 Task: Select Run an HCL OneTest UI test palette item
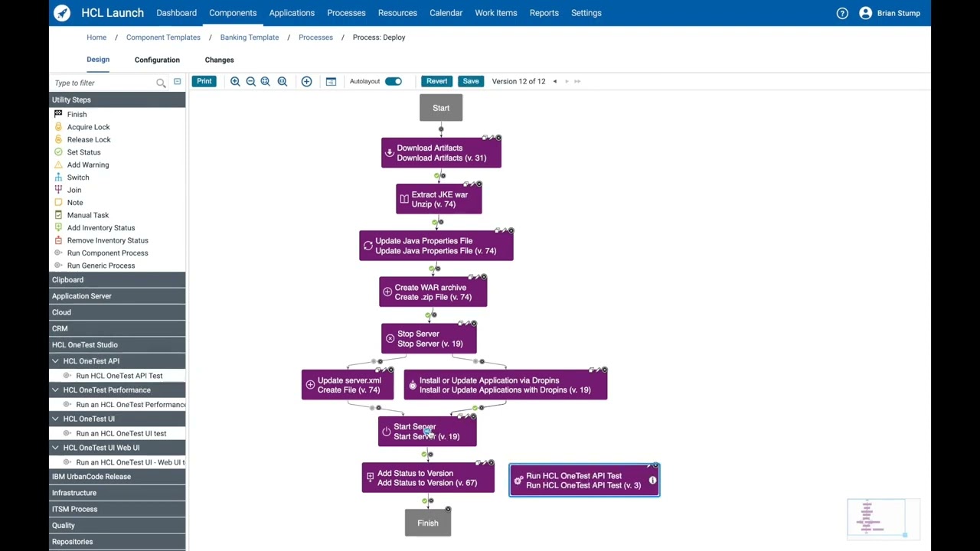tap(121, 434)
